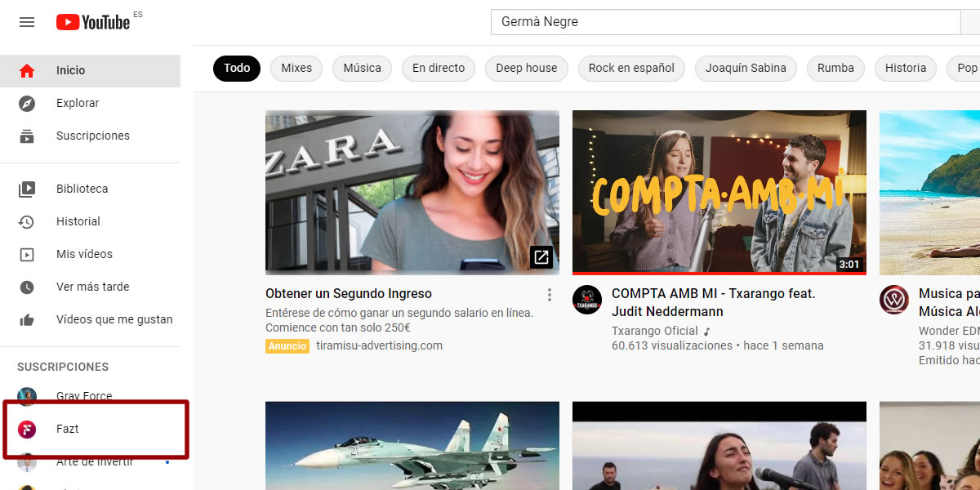Open the three-dot menu for the ad
Image resolution: width=980 pixels, height=490 pixels.
pyautogui.click(x=550, y=295)
